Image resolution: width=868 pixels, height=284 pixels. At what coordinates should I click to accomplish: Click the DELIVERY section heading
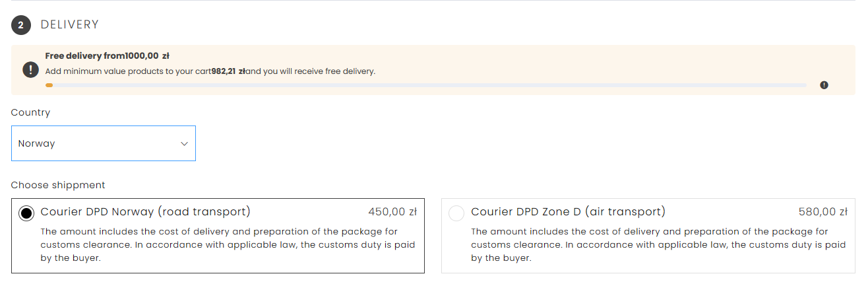click(69, 25)
